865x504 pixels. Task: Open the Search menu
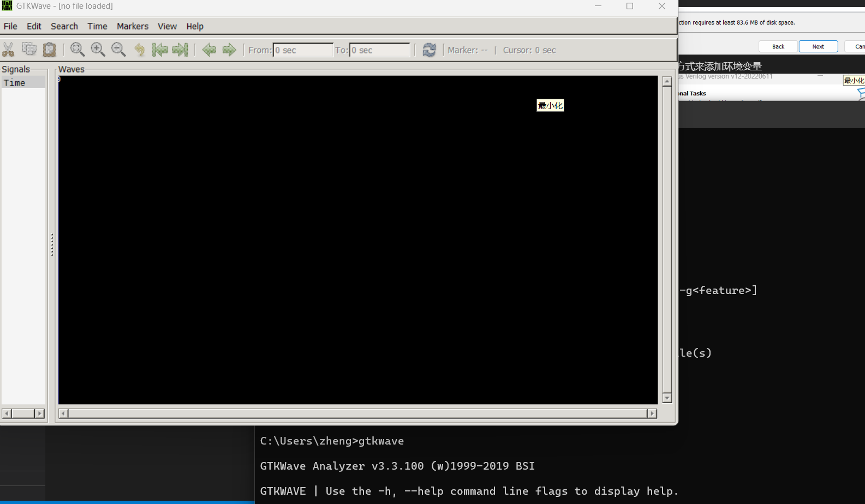point(64,26)
